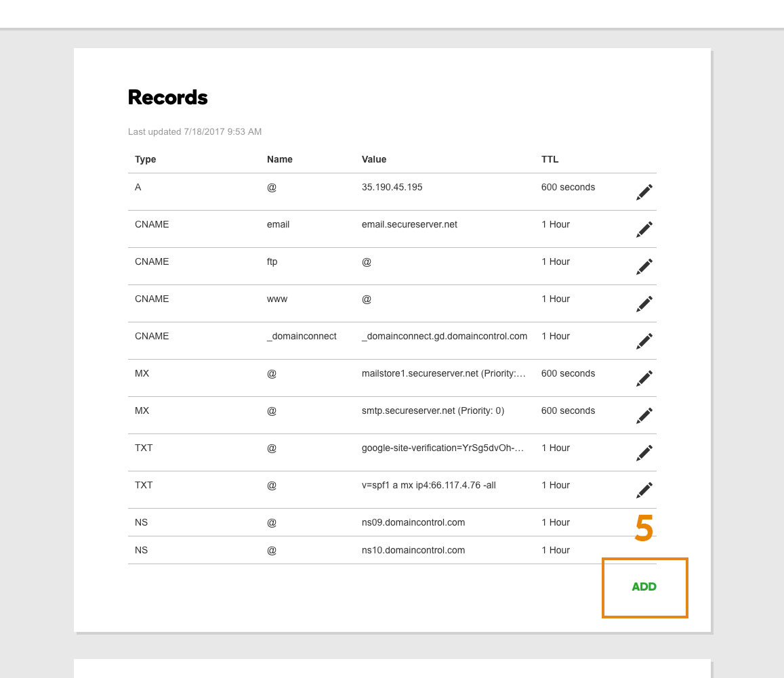Select the ns09.domaincontrol.com NS row value
Viewport: 784px width, 678px height.
click(x=413, y=522)
